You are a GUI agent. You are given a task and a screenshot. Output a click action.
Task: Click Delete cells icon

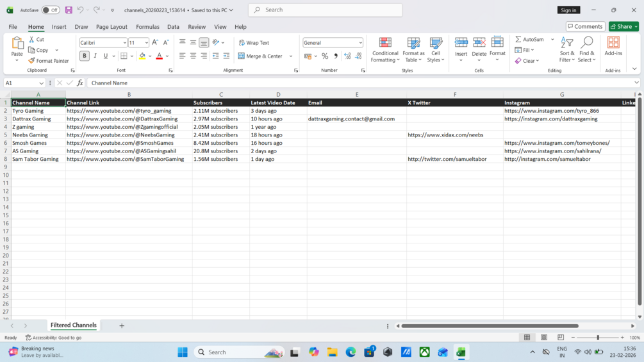click(479, 43)
